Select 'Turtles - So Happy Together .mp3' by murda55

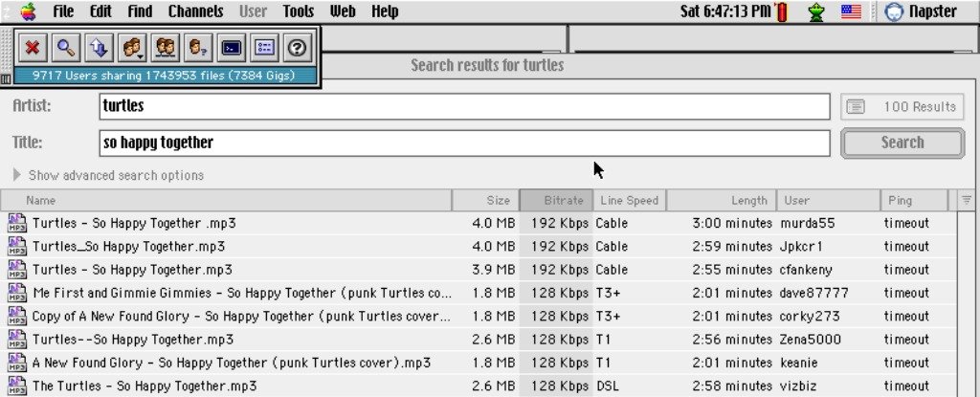tap(134, 223)
